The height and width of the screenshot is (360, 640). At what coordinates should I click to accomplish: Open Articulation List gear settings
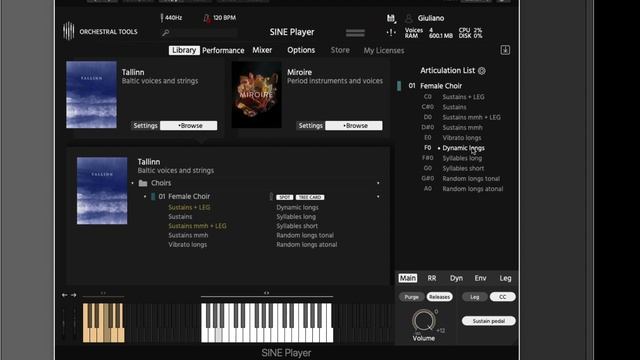[482, 71]
